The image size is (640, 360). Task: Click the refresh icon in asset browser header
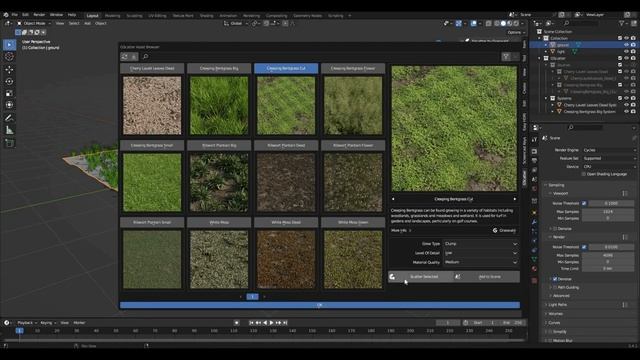tap(125, 57)
